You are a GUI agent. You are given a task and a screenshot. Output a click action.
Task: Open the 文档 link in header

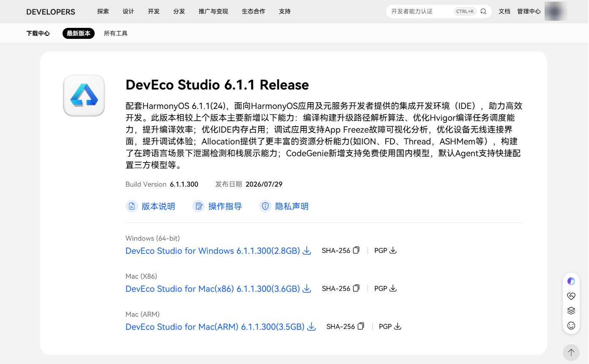(504, 11)
